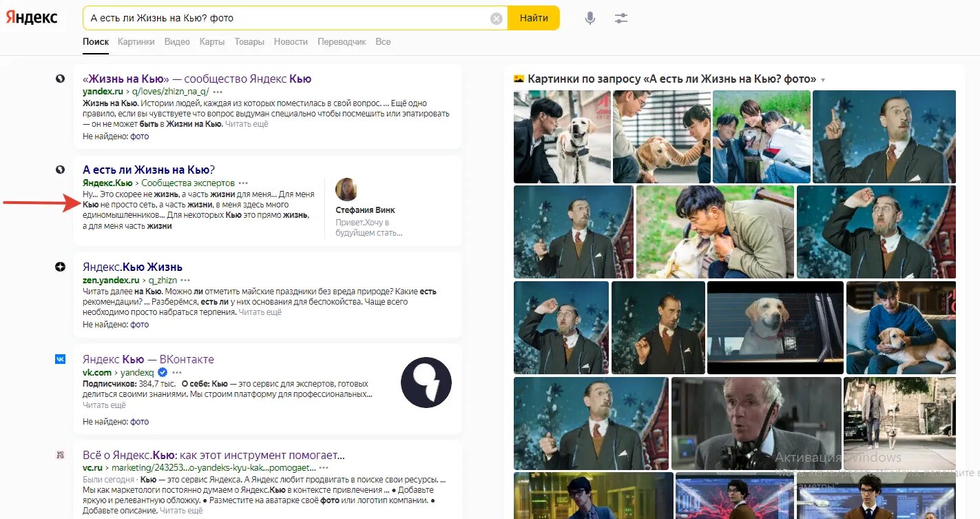Screen dimensions: 980x519
Task: Click Читать ещё in vk.com result snippet
Action: 105,405
